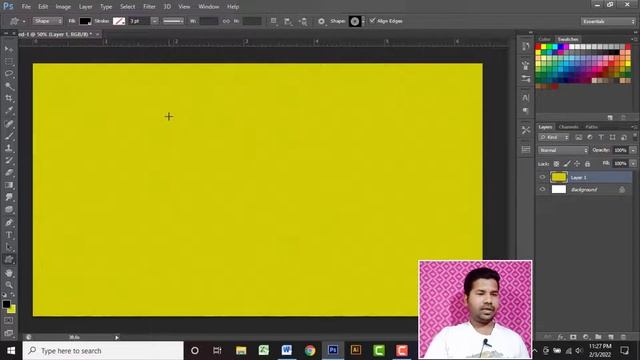Screen dimensions: 640x360
Task: Select the Crop tool
Action: [9, 98]
